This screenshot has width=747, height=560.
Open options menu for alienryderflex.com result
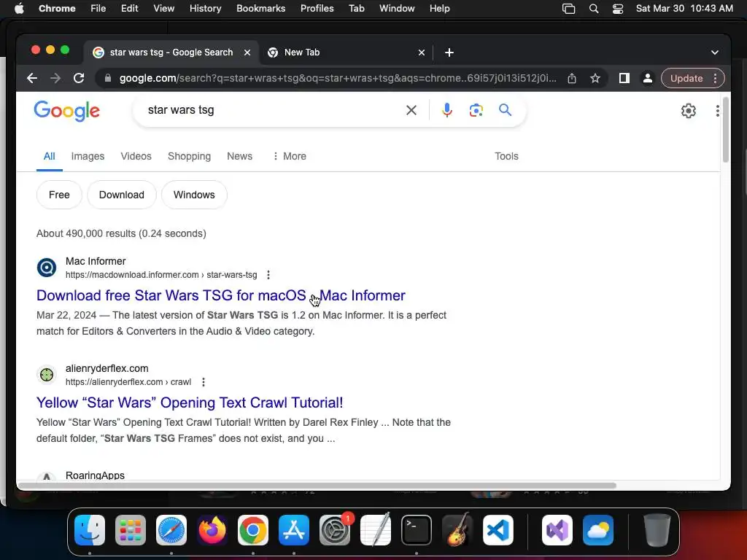(x=204, y=382)
